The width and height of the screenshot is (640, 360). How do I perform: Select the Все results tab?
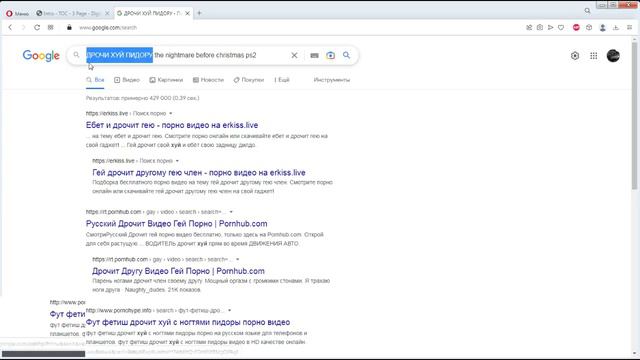[95, 80]
